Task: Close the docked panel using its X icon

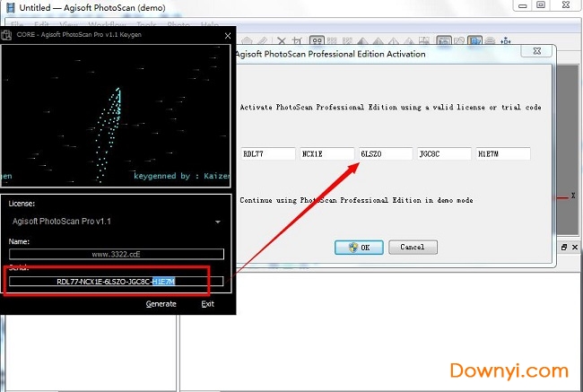Action: click(x=575, y=247)
